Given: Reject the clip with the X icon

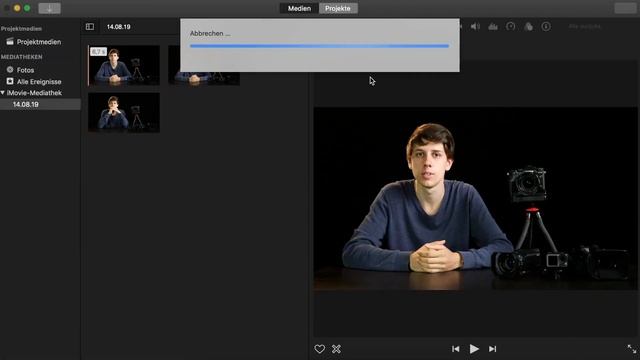Looking at the screenshot, I should pyautogui.click(x=336, y=349).
